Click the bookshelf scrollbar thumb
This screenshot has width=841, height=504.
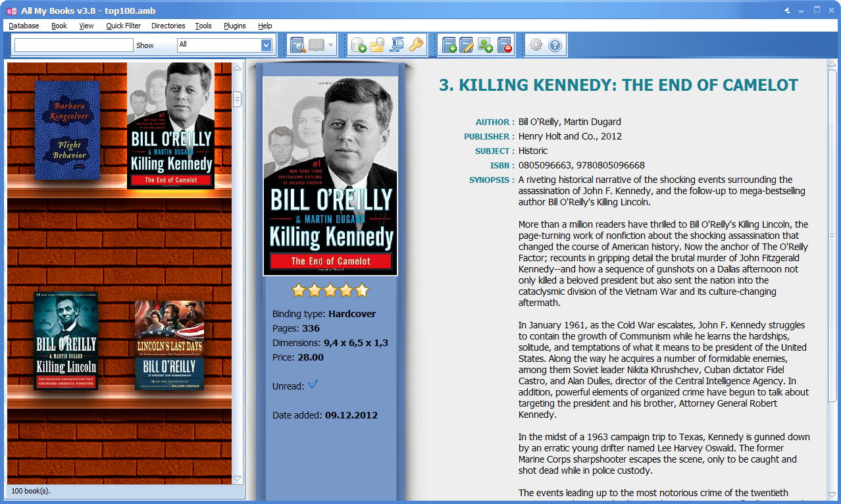click(238, 99)
